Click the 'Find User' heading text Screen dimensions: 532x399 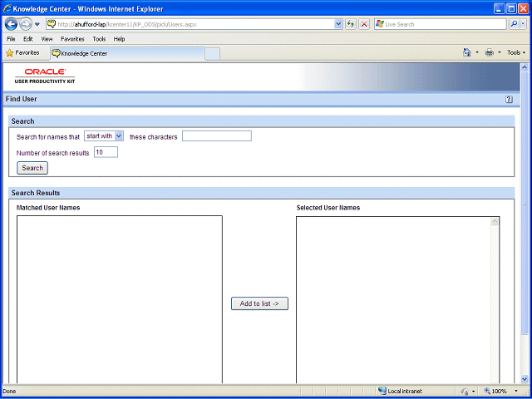(21, 99)
